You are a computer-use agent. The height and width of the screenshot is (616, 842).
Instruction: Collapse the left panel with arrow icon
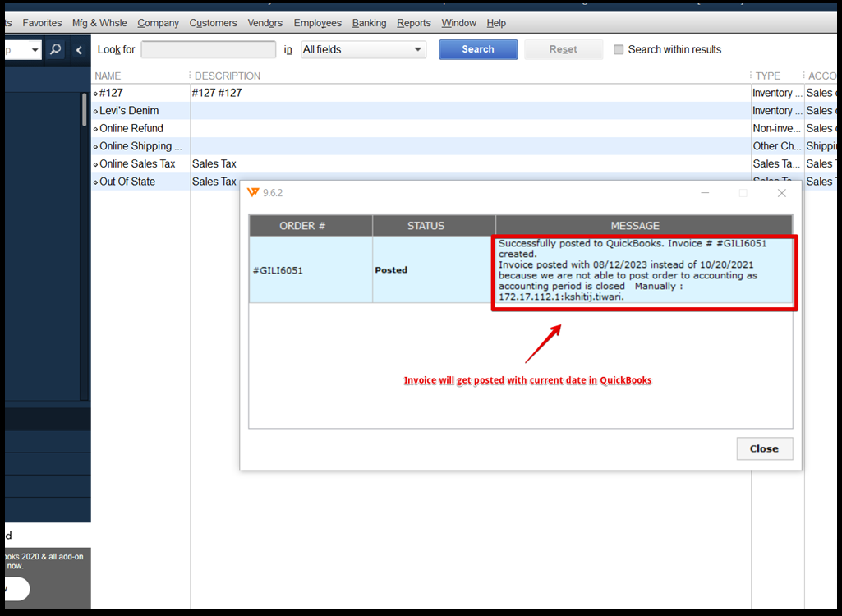point(79,50)
